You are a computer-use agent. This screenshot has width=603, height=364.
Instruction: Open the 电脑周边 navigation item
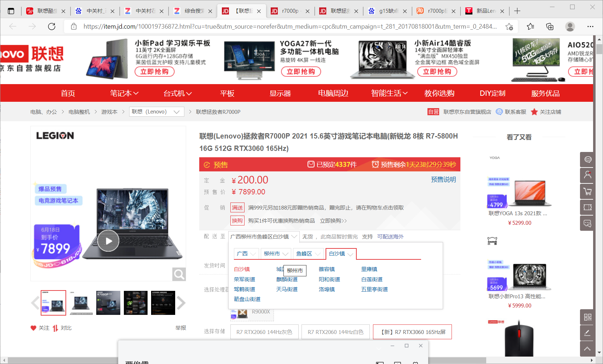pyautogui.click(x=333, y=93)
